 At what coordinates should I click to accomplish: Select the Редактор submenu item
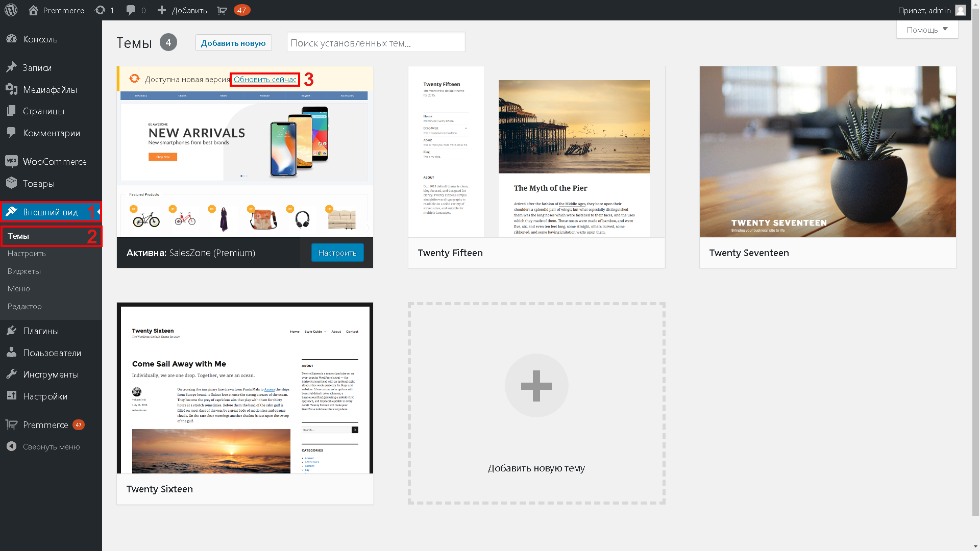[x=24, y=307]
